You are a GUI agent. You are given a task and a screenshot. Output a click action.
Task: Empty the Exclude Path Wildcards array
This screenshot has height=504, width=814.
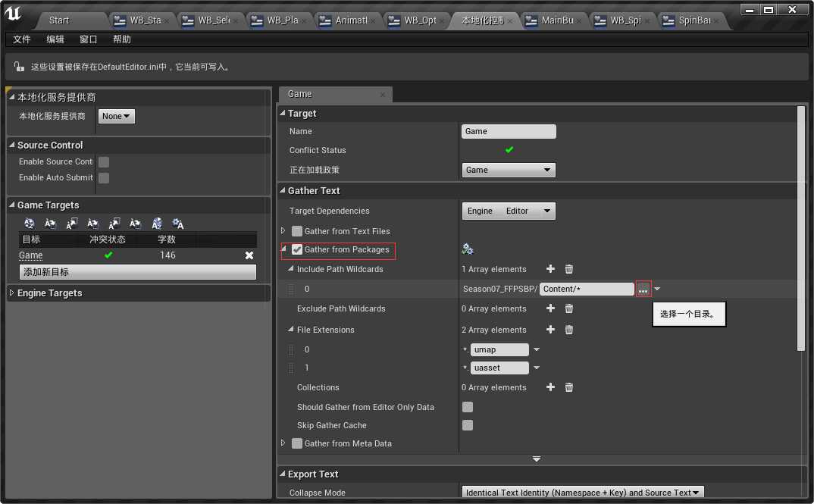click(569, 308)
